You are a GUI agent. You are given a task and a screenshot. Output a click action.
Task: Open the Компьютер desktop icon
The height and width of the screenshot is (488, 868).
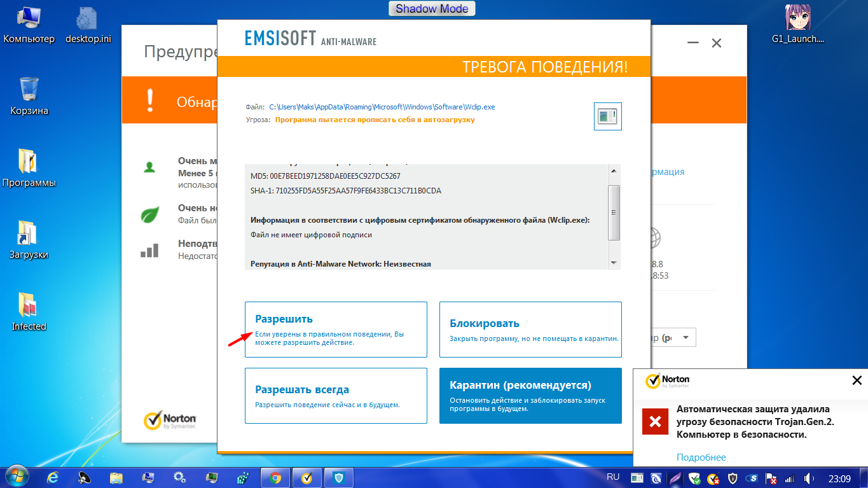29,25
